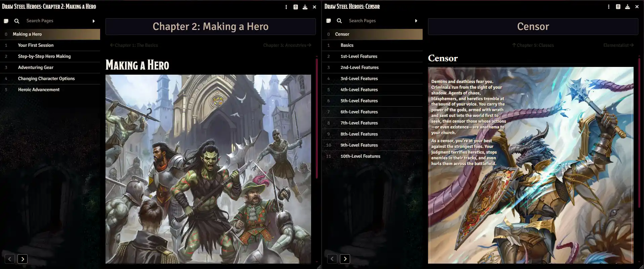Focus Search Pages field in Making a Hero window
Viewport: 644px width, 269px height.
pos(56,21)
